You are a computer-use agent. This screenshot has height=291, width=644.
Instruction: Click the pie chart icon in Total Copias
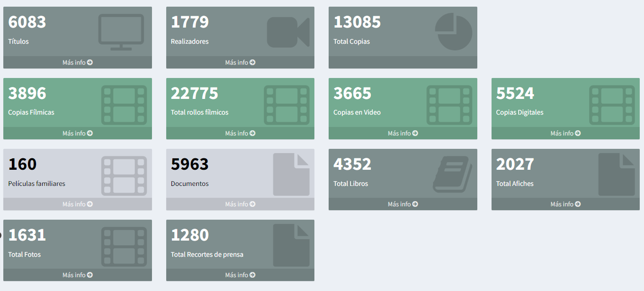point(454,31)
